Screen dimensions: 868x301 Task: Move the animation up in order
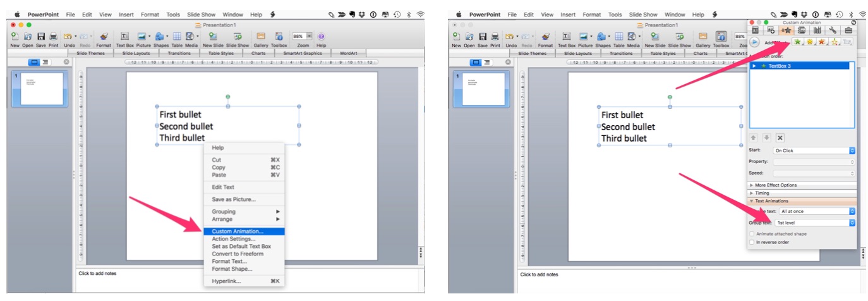pyautogui.click(x=754, y=137)
